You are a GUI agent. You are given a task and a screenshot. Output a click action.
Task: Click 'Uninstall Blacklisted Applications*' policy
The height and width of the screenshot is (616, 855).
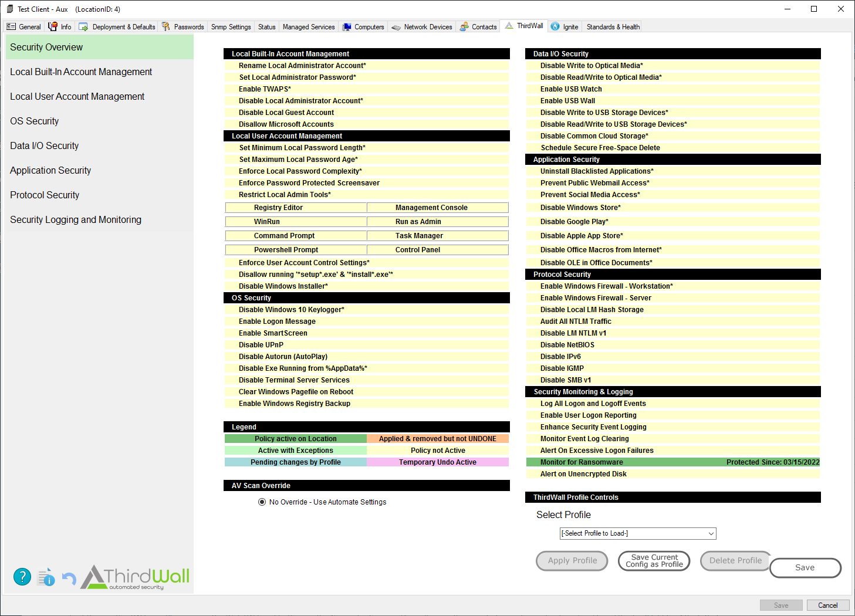[x=673, y=171]
